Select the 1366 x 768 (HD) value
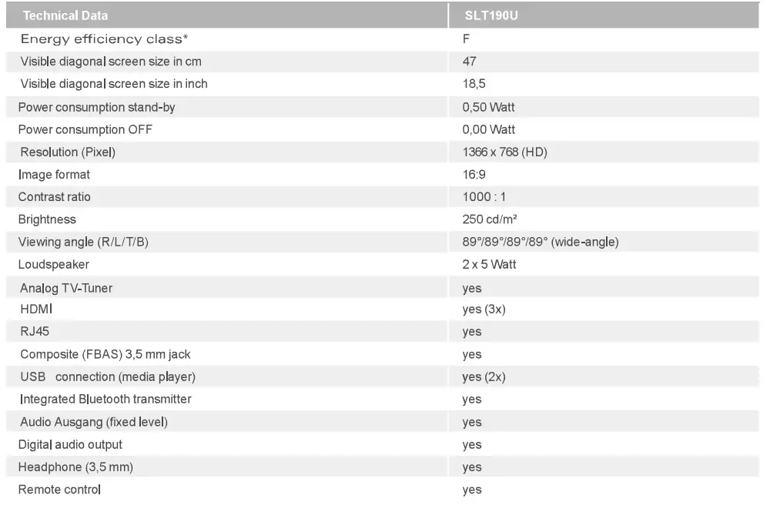 pyautogui.click(x=504, y=152)
